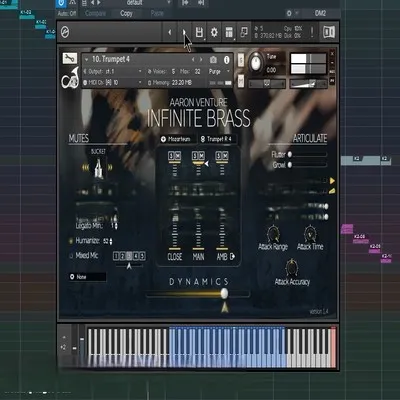
Task: Click the Bucket mute image
Action: 98,168
